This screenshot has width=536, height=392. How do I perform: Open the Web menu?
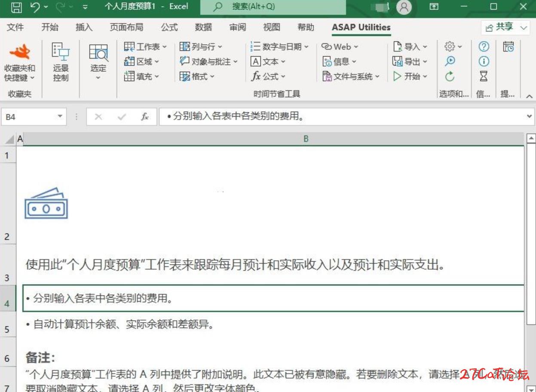pos(340,46)
